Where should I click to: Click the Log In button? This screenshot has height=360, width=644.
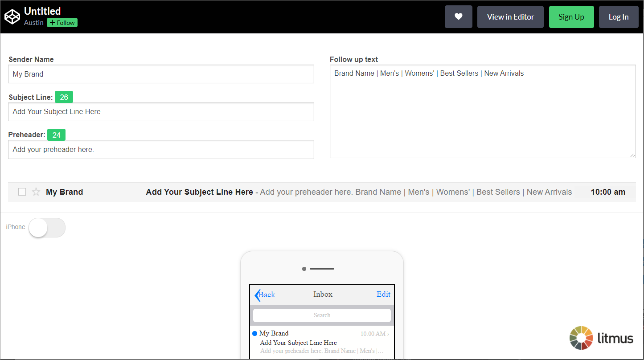[x=619, y=17]
